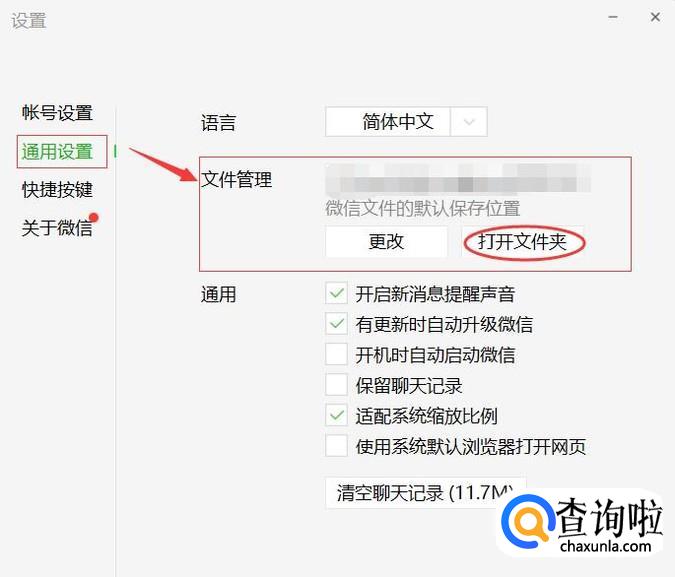
Task: Enable 使用系统默认浏览器打开网页
Action: pos(336,446)
